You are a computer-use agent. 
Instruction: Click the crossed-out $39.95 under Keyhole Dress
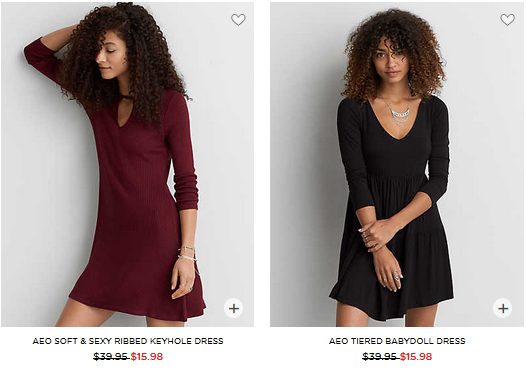pyautogui.click(x=111, y=356)
